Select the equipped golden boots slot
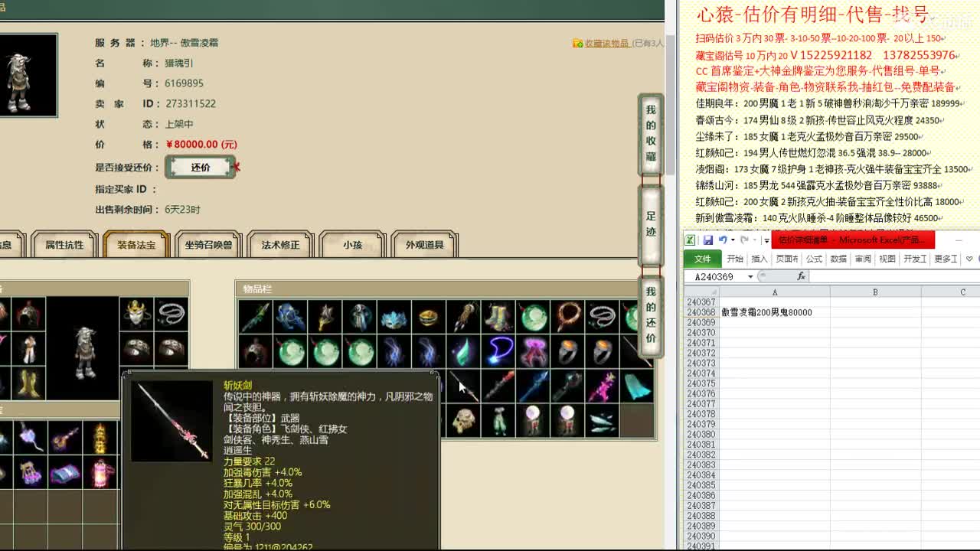 point(29,383)
